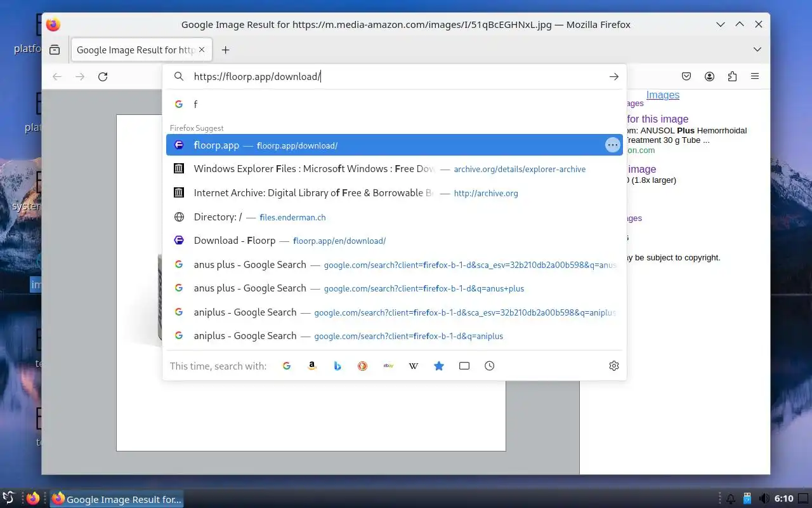This screenshot has height=508, width=812.
Task: Select floorp.app download suggestion
Action: (x=395, y=145)
